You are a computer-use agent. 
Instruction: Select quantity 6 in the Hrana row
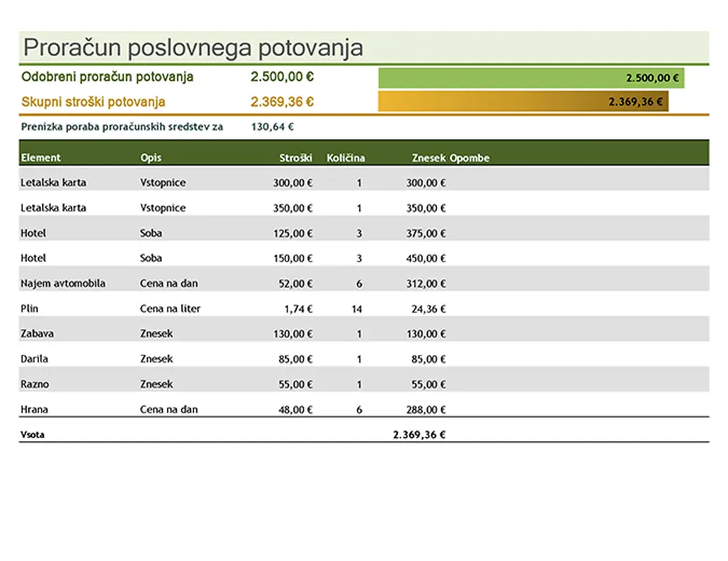click(359, 410)
